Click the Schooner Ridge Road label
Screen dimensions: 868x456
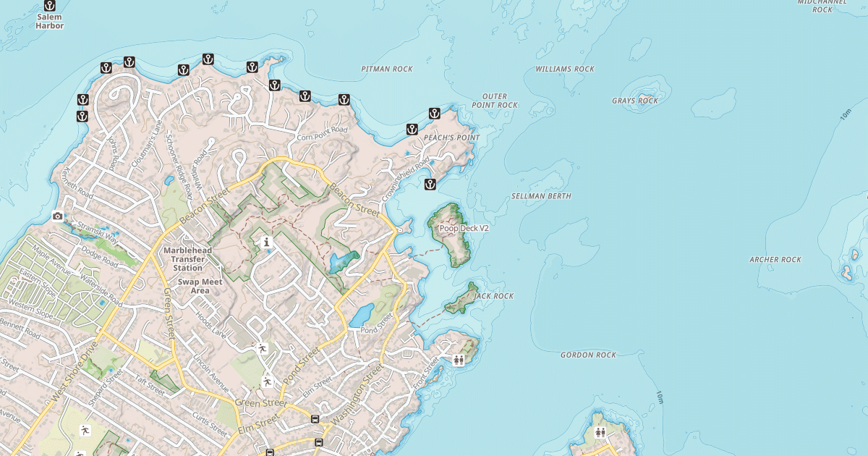coord(179,166)
